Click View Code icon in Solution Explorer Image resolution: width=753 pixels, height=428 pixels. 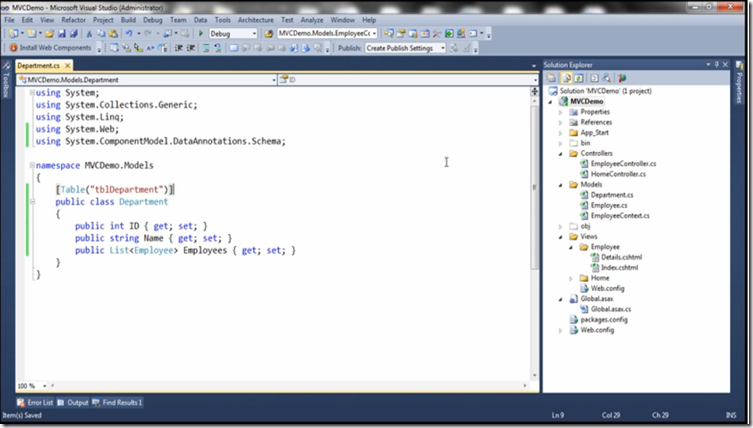pos(595,78)
